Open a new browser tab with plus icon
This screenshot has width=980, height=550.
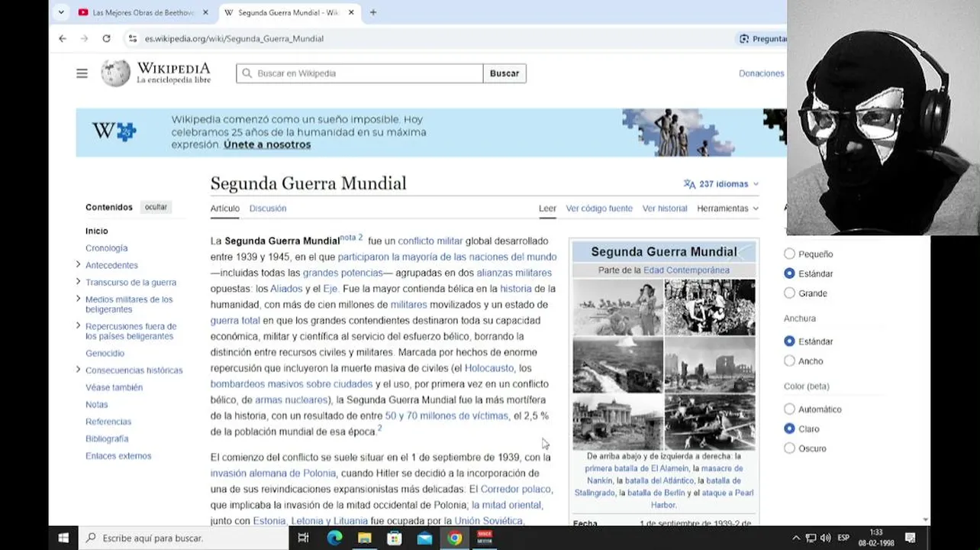[x=373, y=12]
